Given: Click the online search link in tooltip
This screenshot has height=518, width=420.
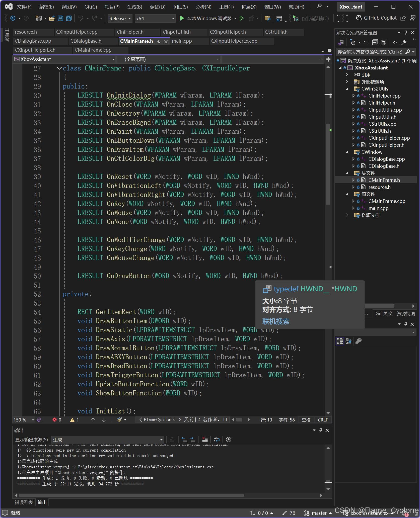Looking at the screenshot, I should click(276, 321).
